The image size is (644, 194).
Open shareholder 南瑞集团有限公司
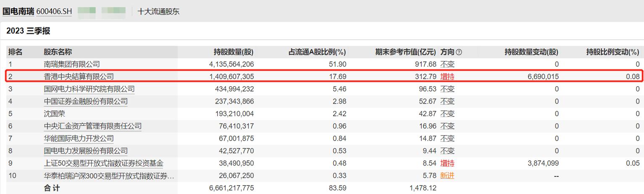(x=72, y=64)
